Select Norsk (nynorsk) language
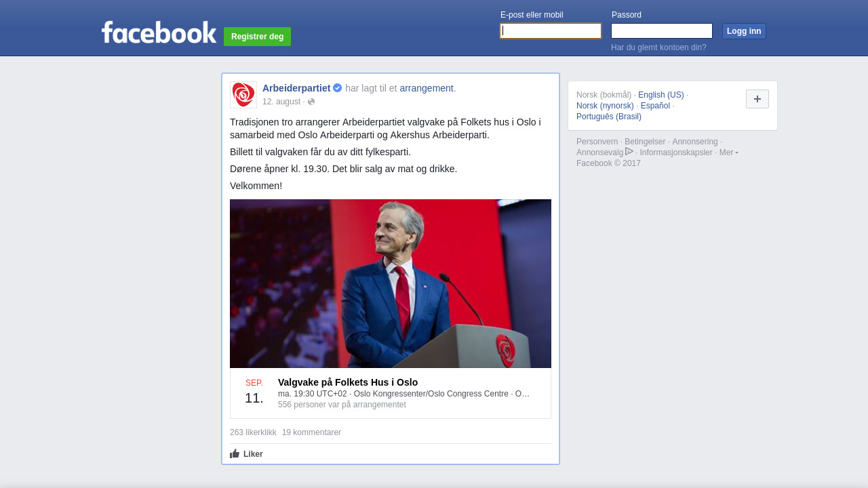 (605, 106)
